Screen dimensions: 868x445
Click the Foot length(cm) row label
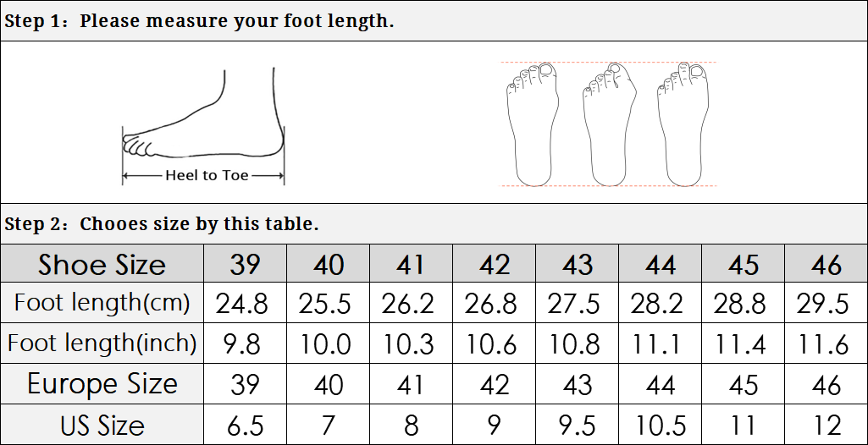102,302
